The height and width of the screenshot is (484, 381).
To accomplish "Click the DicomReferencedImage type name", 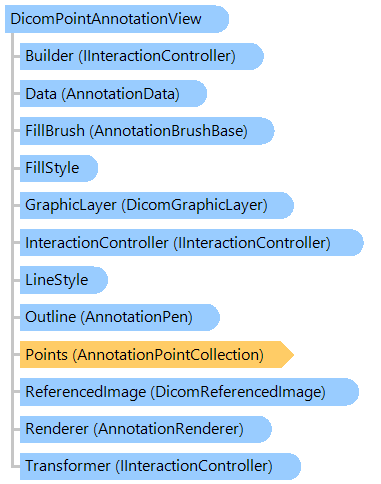I will coord(238,392).
